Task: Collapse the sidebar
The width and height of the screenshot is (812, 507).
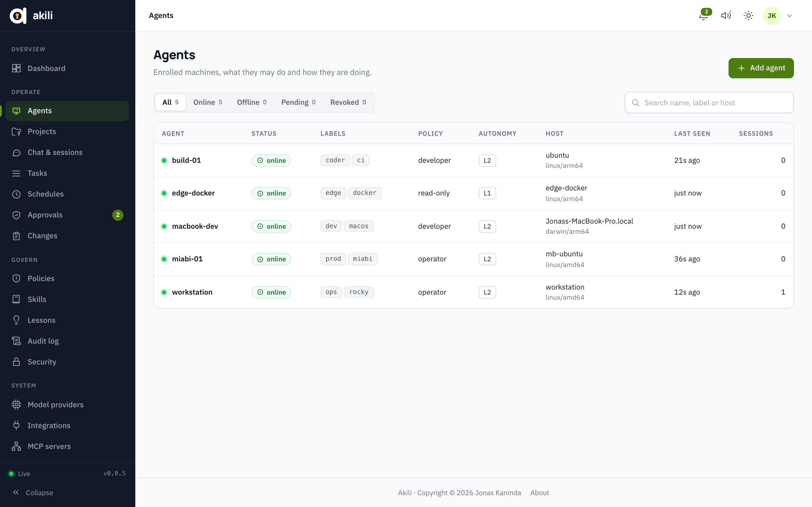Action: click(33, 493)
